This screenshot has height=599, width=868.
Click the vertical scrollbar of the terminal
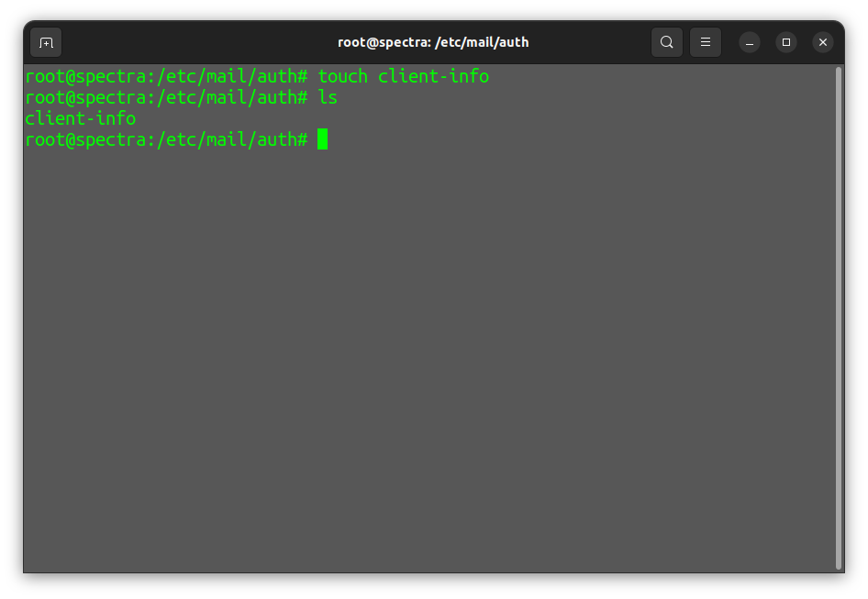coord(839,318)
